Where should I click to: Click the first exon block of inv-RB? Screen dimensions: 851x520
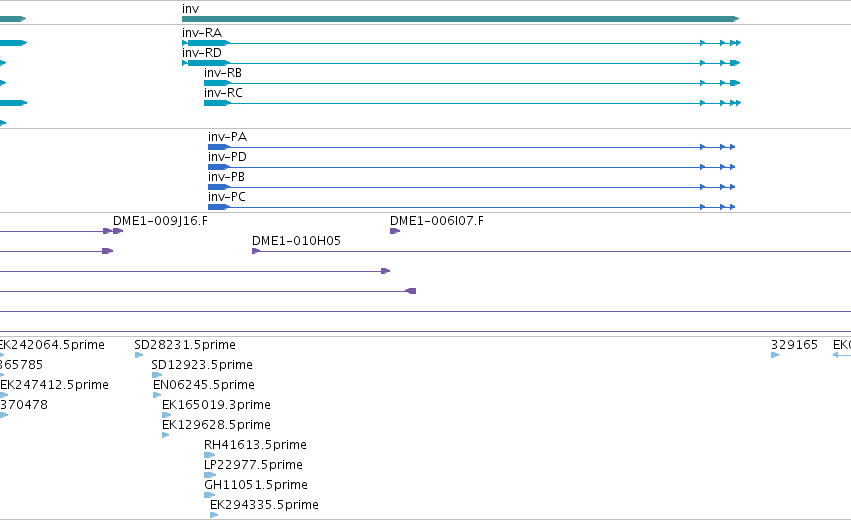click(217, 83)
